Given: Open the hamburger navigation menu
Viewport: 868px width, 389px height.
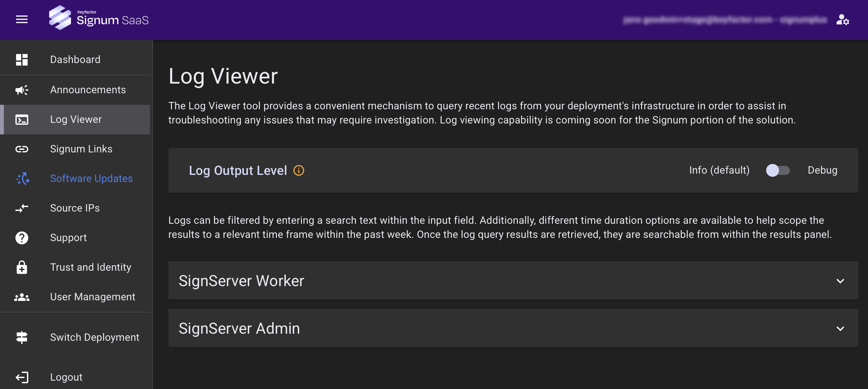Looking at the screenshot, I should pyautogui.click(x=22, y=20).
